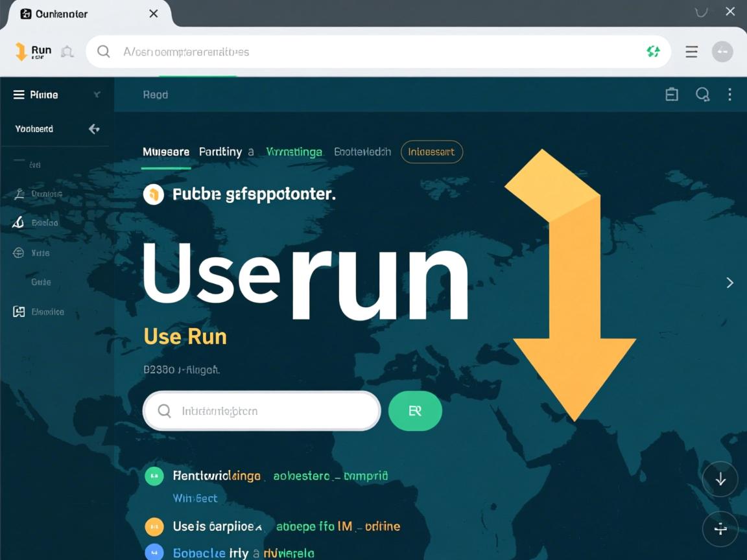Click the yellow Use Run link
747x560 pixels.
(x=185, y=336)
